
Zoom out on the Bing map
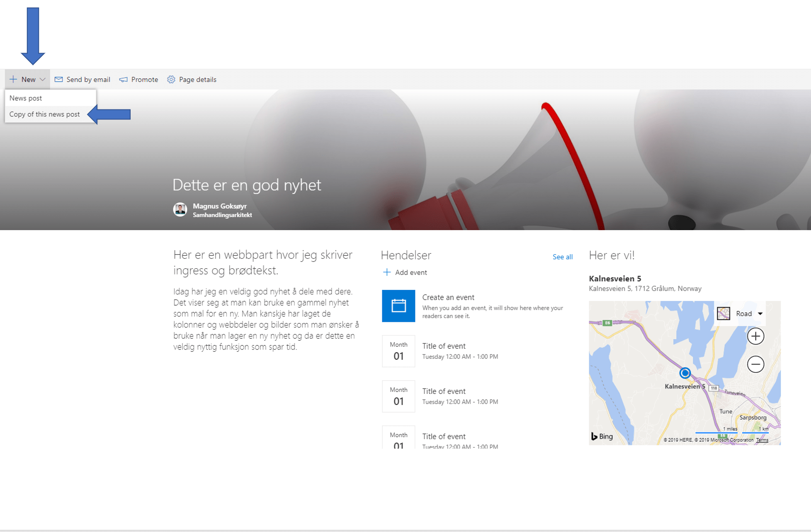[755, 364]
